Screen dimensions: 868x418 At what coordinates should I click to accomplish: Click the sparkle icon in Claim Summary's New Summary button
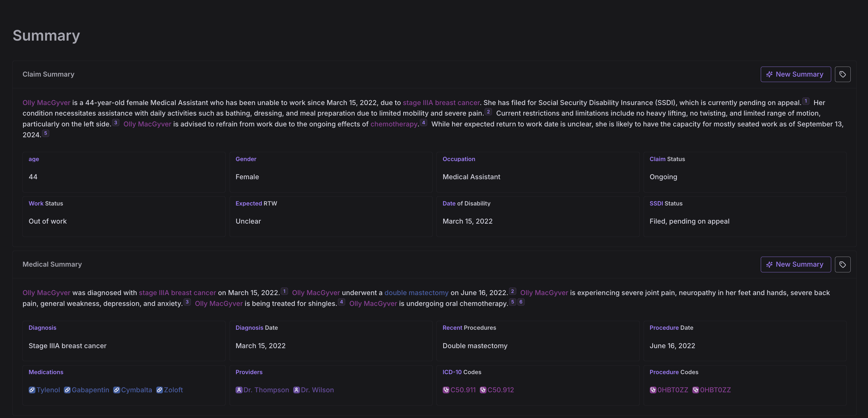770,74
